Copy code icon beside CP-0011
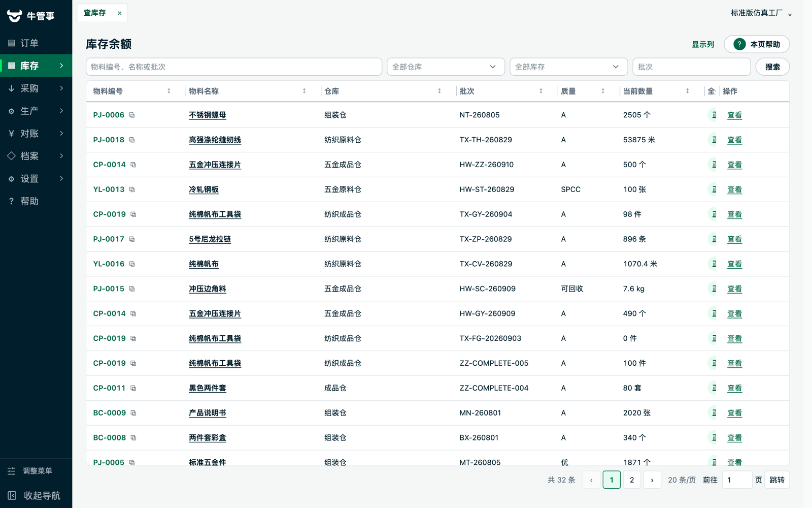 [x=133, y=388]
